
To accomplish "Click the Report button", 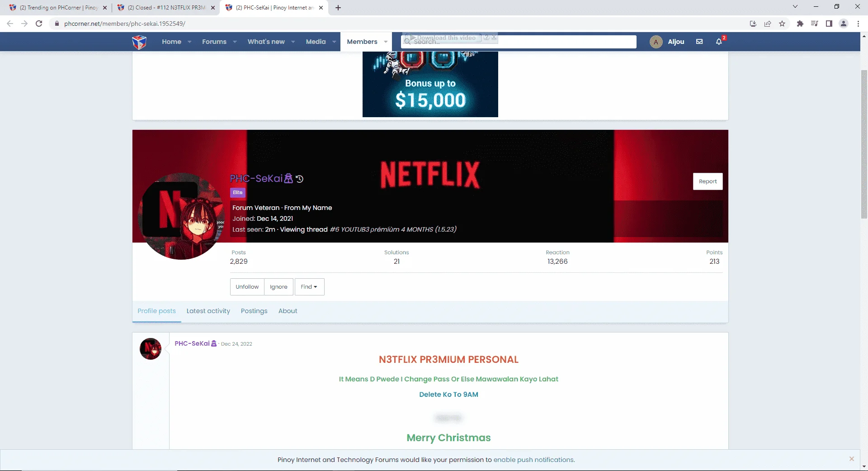I will [708, 181].
